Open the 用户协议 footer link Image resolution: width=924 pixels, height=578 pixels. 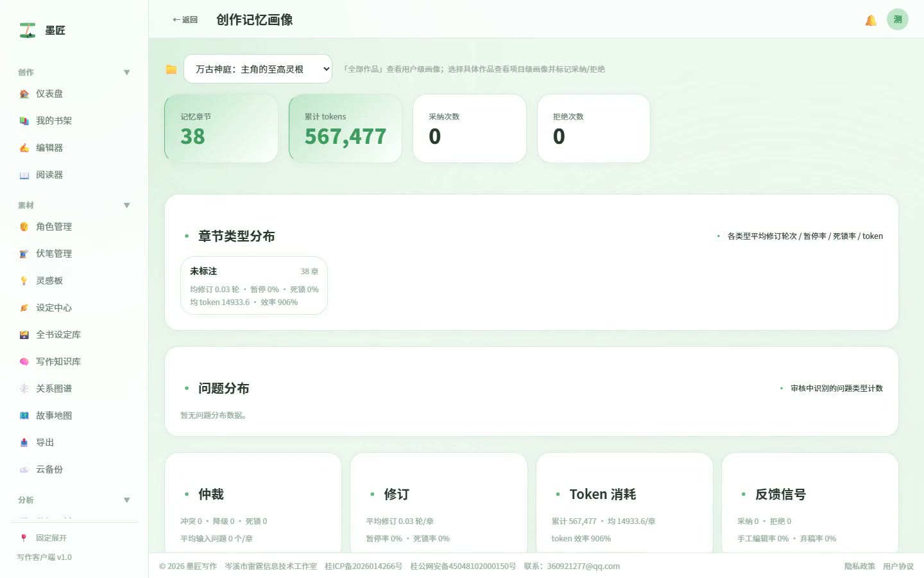[898, 566]
